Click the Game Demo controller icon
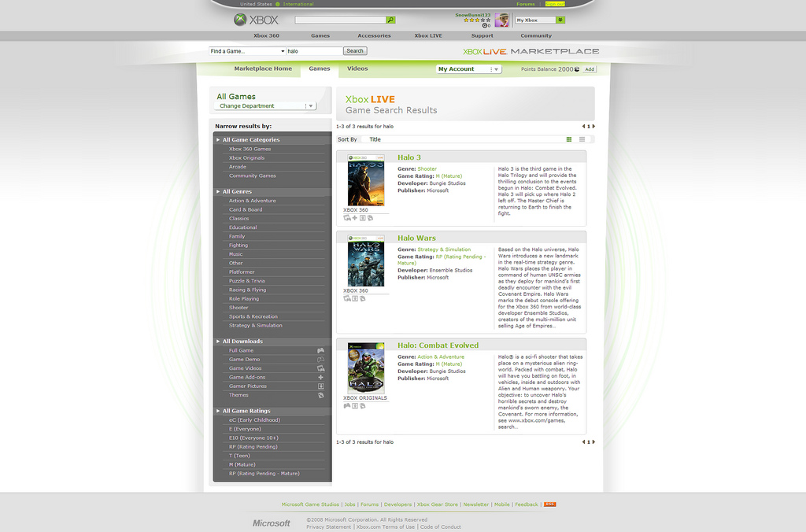Image resolution: width=806 pixels, height=532 pixels. click(x=321, y=360)
